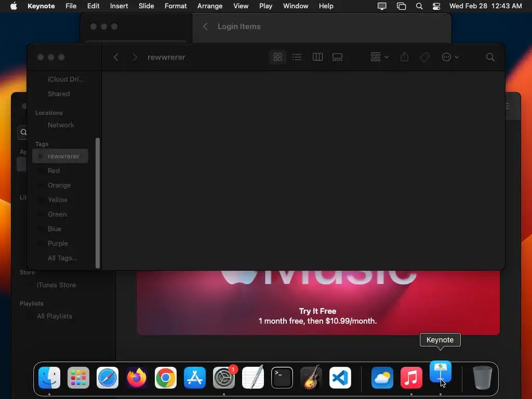This screenshot has height=399, width=532.
Task: Open the Apple menu
Action: coord(14,6)
